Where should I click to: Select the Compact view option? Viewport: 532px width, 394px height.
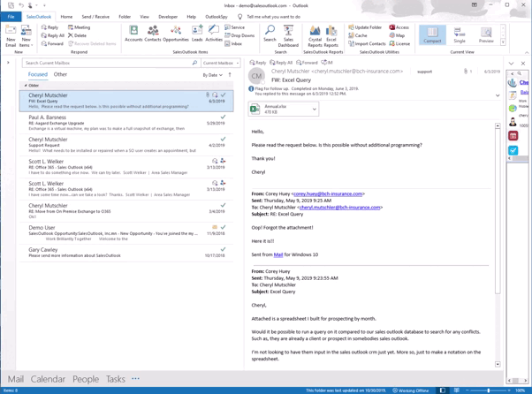click(x=432, y=34)
